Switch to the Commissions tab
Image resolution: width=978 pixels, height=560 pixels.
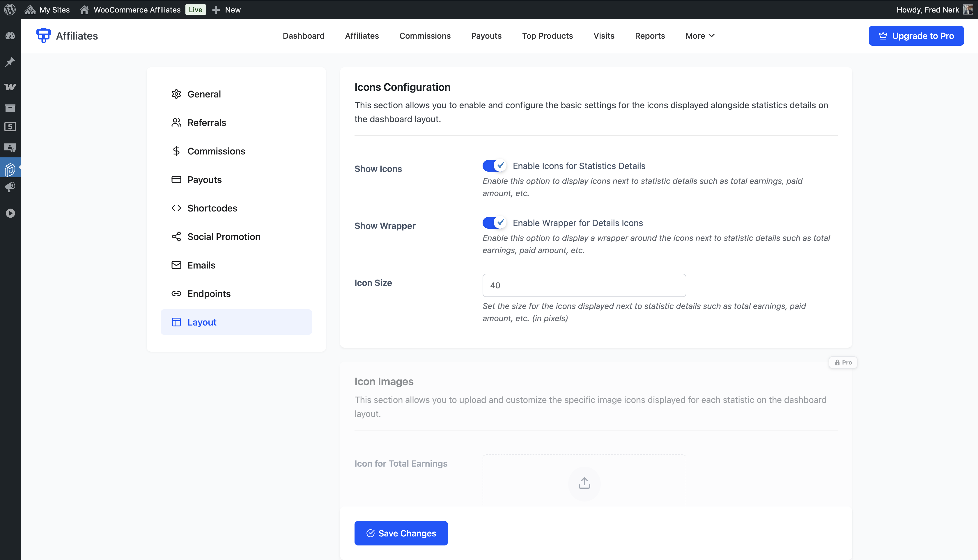pos(425,36)
